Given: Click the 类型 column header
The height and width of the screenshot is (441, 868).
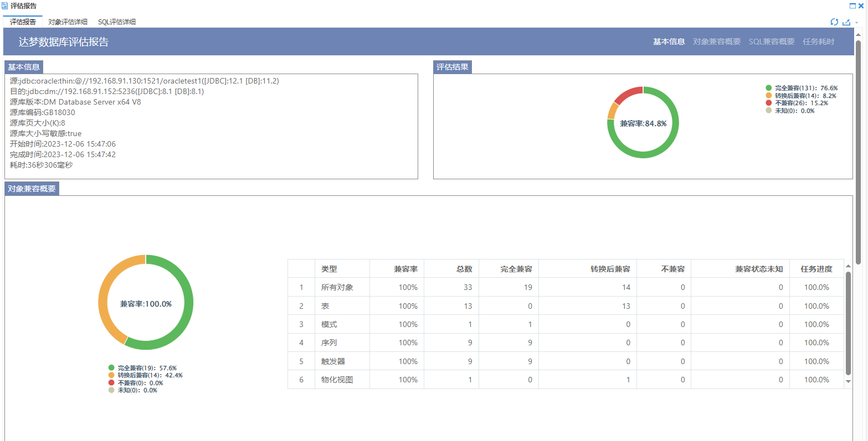Looking at the screenshot, I should [x=342, y=269].
